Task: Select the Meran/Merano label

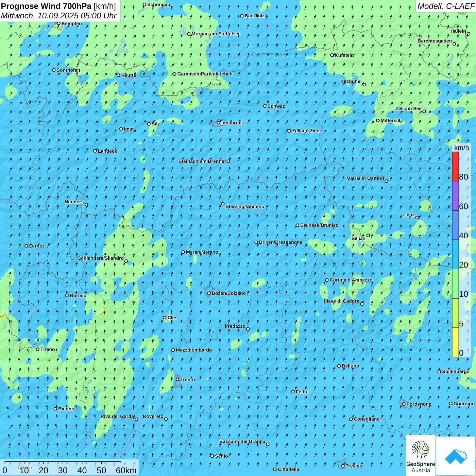Action: click(202, 252)
